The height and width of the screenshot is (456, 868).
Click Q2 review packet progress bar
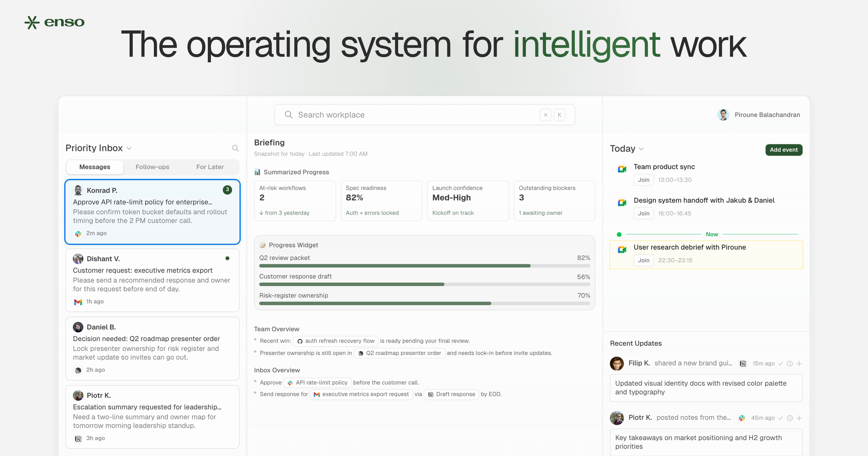[x=425, y=266]
